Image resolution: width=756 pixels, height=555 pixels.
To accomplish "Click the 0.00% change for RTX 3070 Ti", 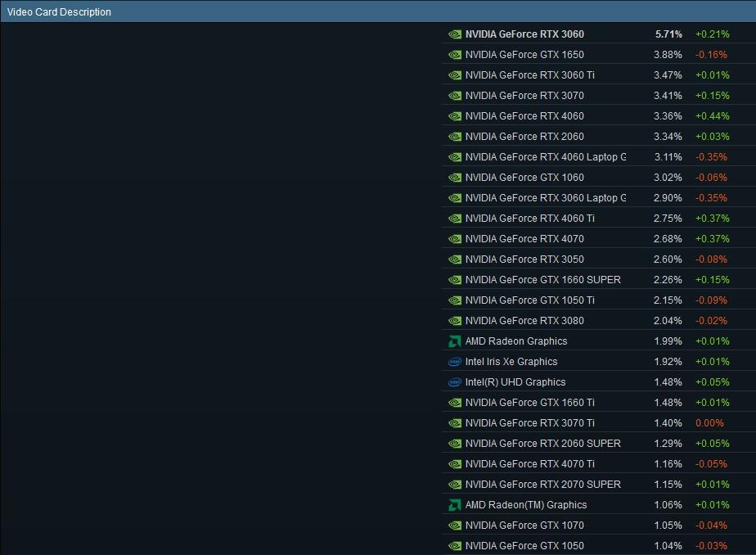I will [x=709, y=423].
